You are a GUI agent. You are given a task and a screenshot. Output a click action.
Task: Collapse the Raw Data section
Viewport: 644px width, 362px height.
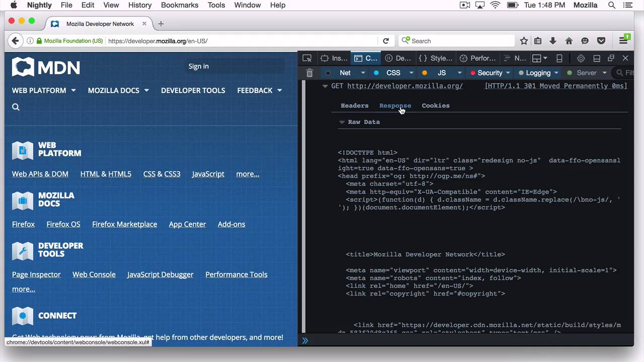point(342,122)
